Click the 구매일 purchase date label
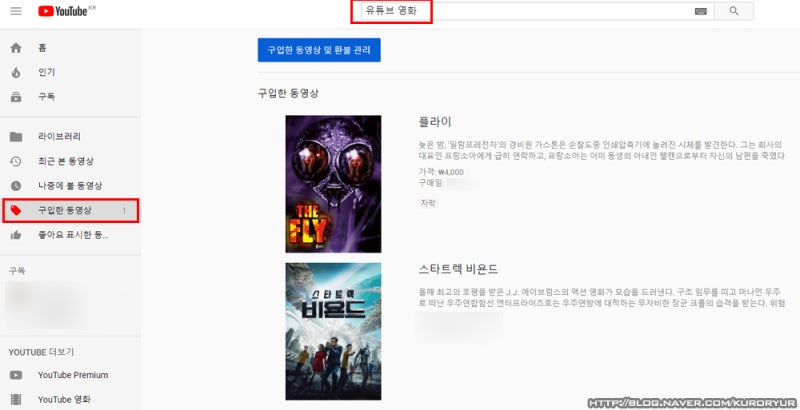The height and width of the screenshot is (410, 800). [431, 183]
